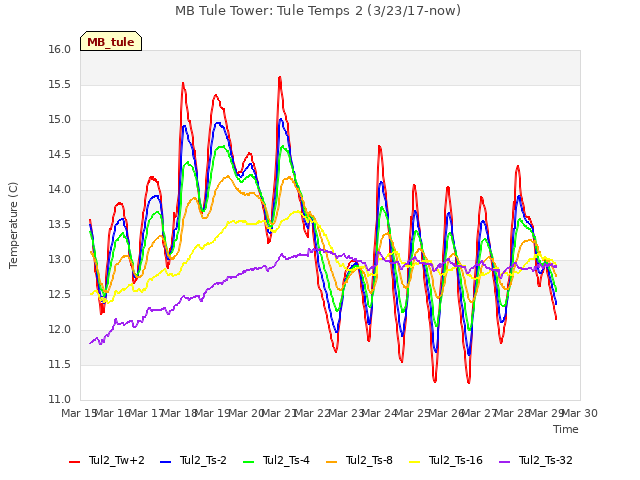Click the Mar 28 x-axis date label
640x480 pixels.
point(513,413)
